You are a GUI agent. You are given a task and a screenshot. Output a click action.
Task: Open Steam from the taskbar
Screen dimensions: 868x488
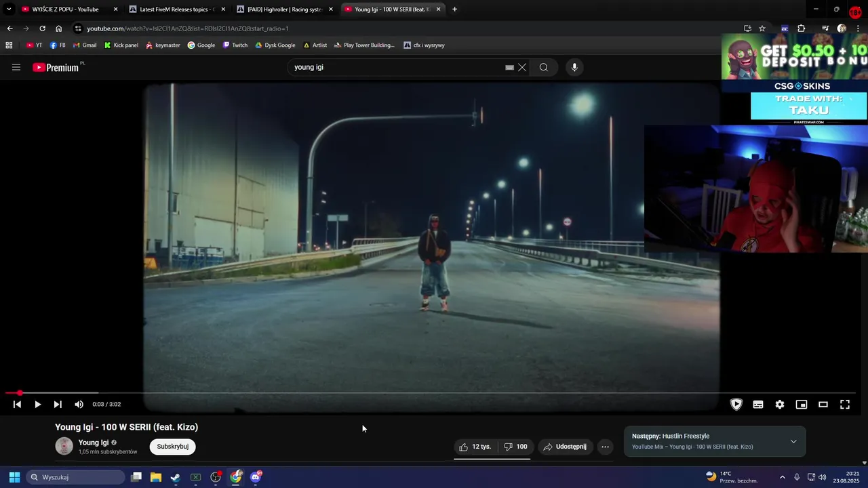[x=176, y=477]
